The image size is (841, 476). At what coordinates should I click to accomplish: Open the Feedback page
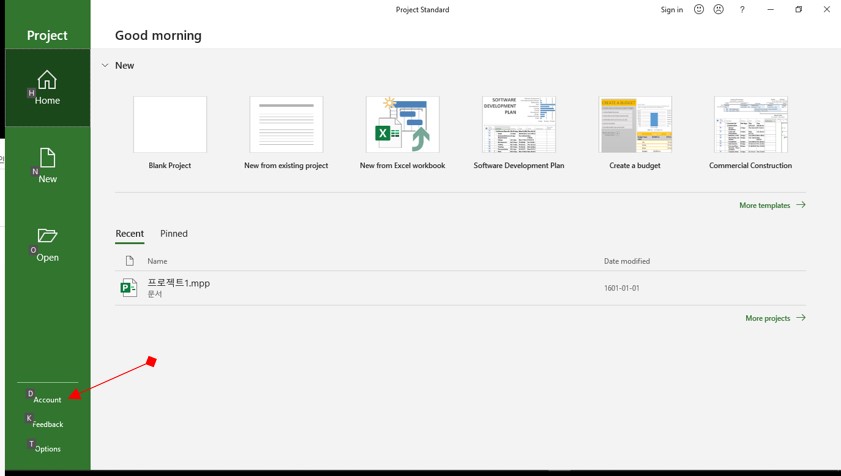click(x=48, y=424)
